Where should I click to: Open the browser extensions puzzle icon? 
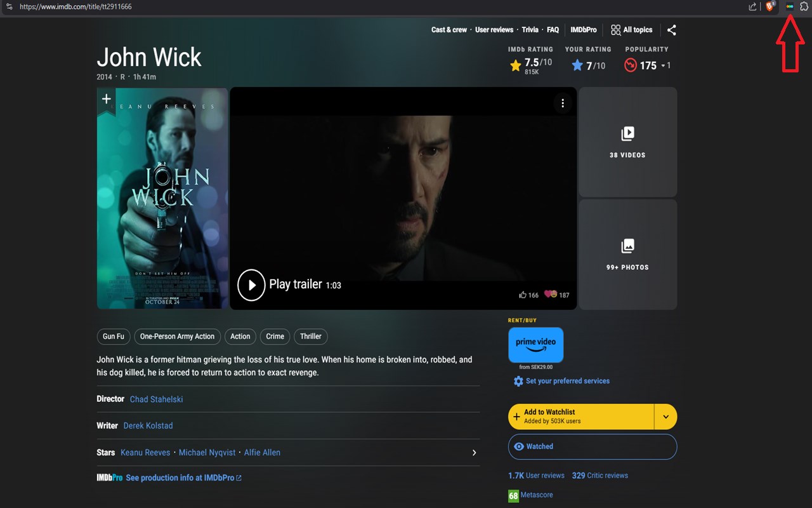pyautogui.click(x=804, y=6)
